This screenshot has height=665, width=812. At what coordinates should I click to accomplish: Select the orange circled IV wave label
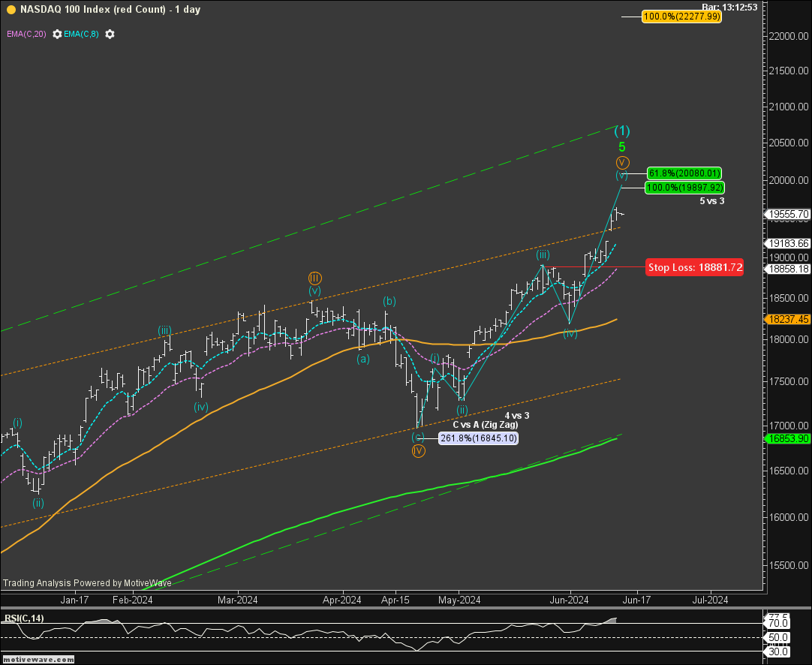[x=419, y=450]
